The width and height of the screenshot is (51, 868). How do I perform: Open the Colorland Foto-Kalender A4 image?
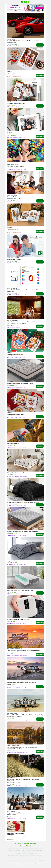tap(25, 59)
